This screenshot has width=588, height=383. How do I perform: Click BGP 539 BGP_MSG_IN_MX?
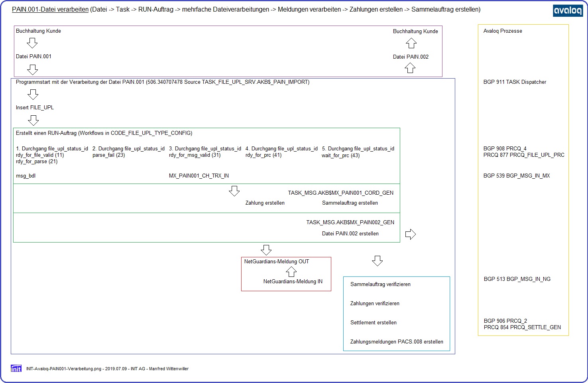517,176
